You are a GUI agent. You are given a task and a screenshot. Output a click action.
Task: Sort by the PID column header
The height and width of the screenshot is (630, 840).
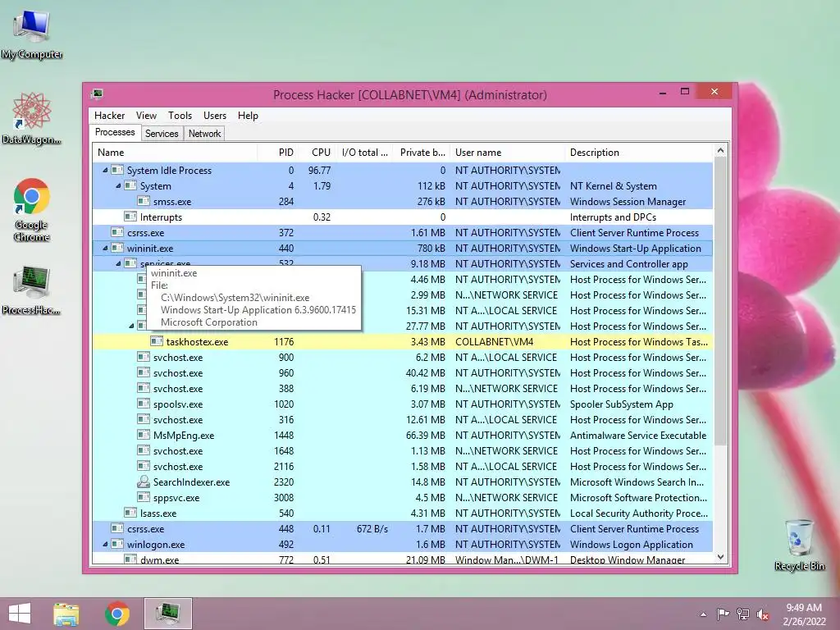pos(277,152)
